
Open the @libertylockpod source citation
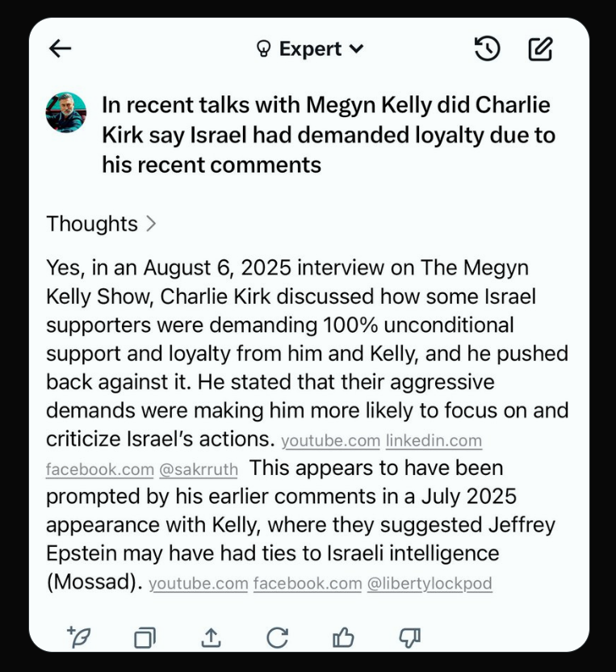[x=430, y=584]
